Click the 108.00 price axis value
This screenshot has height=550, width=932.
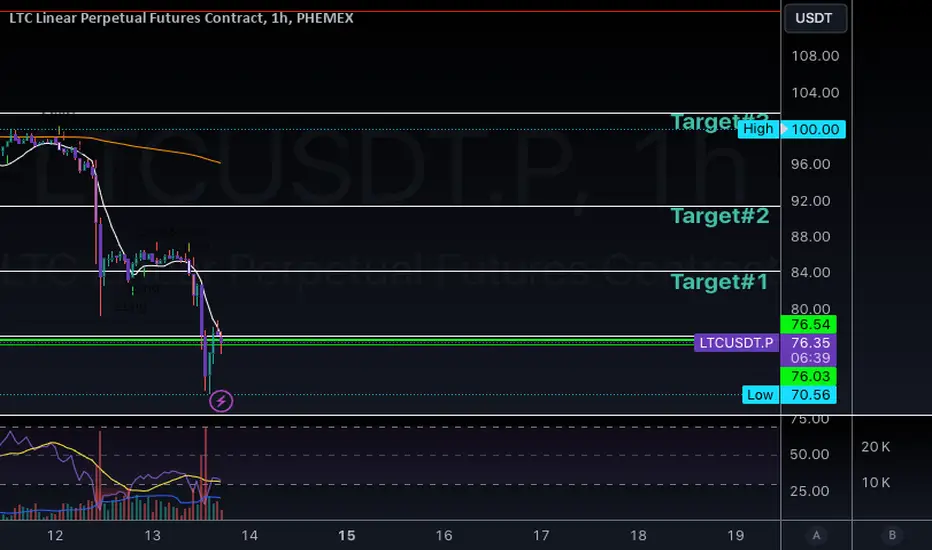click(x=815, y=56)
